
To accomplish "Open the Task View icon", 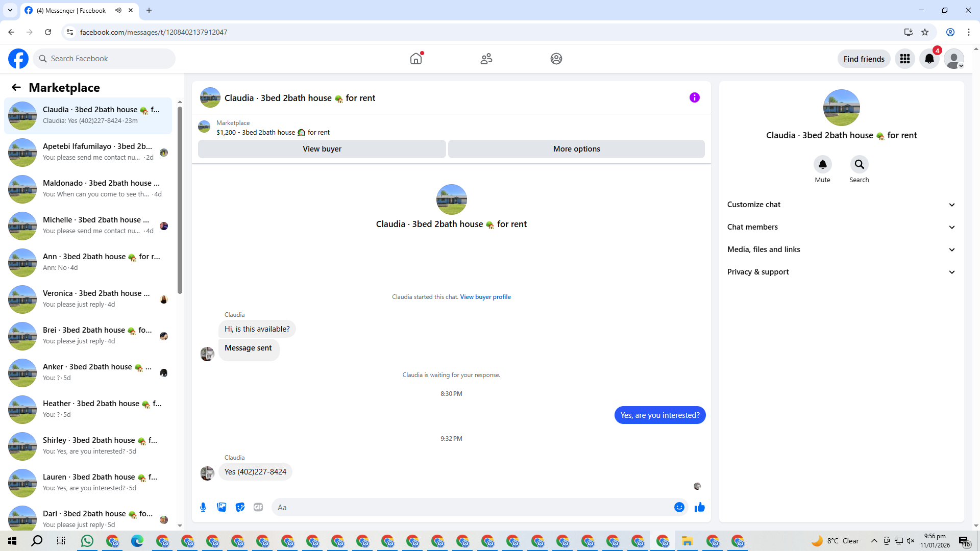I will point(61,541).
